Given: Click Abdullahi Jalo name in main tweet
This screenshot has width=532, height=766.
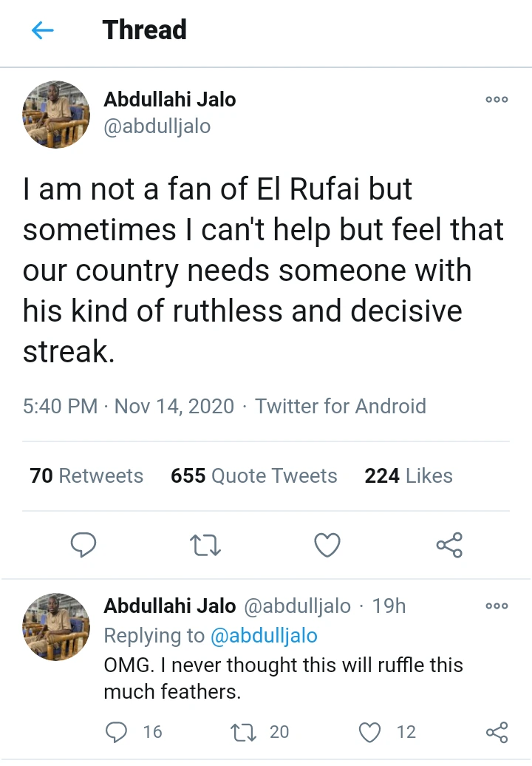Looking at the screenshot, I should click(169, 100).
